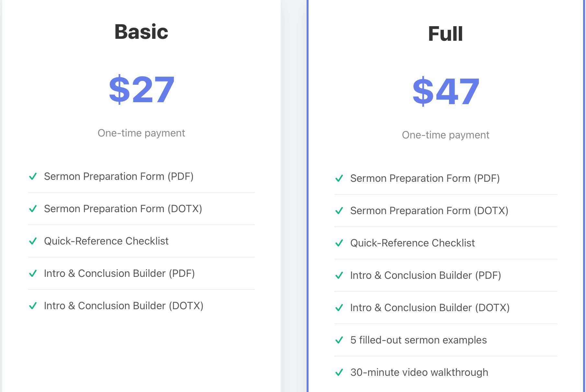586x392 pixels.
Task: Click the $47 price
Action: 446,91
